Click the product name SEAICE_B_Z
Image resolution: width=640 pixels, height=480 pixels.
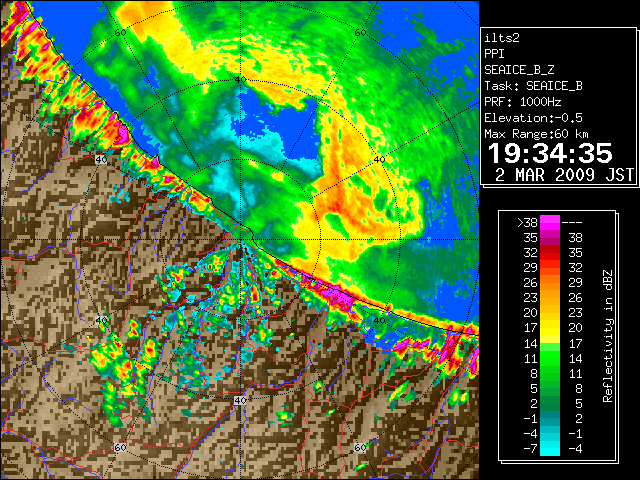519,70
